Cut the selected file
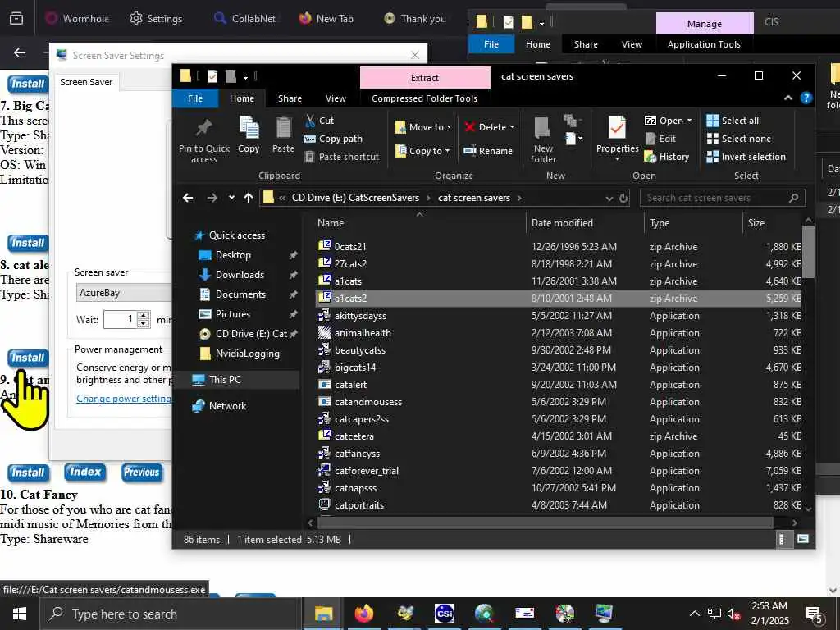Image resolution: width=840 pixels, height=630 pixels. click(x=319, y=121)
